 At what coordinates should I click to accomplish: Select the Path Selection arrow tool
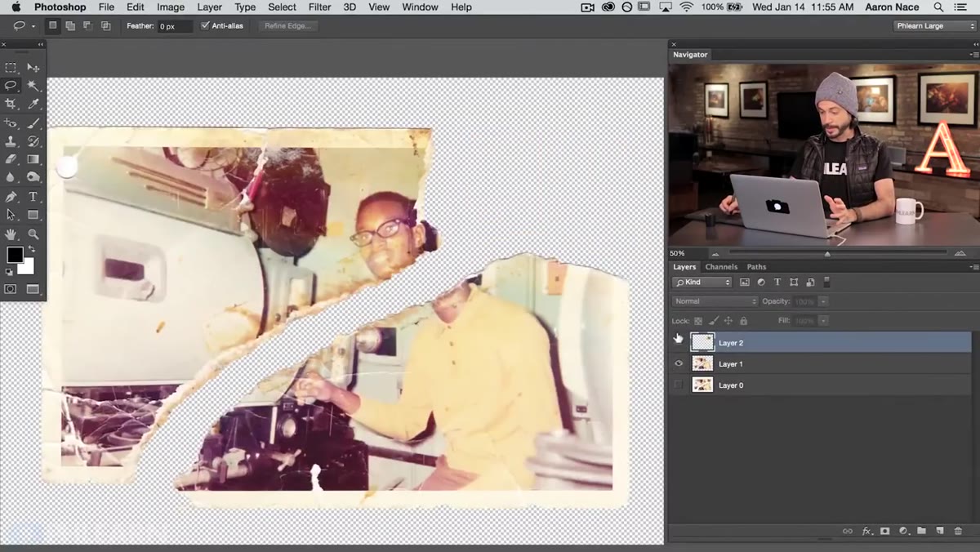tap(11, 215)
